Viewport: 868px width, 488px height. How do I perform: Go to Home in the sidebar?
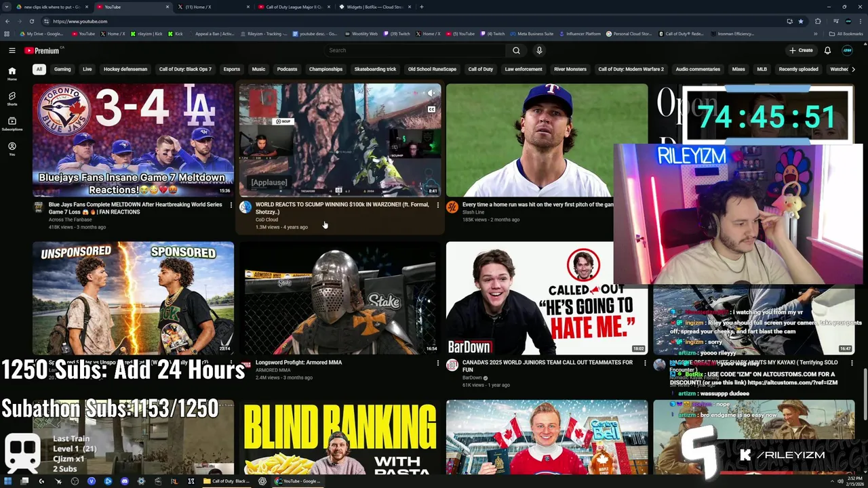point(12,73)
